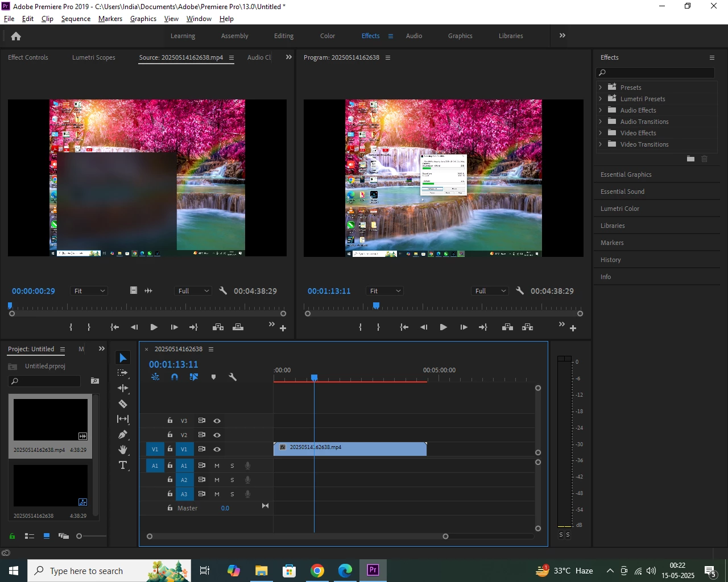728x582 pixels.
Task: Click timeline horizontal zoom scrollbar
Action: (297, 536)
